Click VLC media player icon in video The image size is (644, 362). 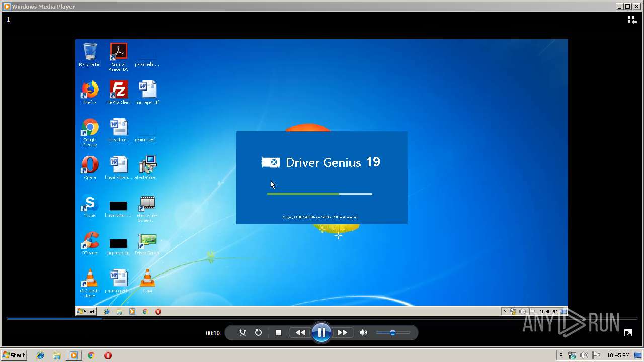[90, 284]
